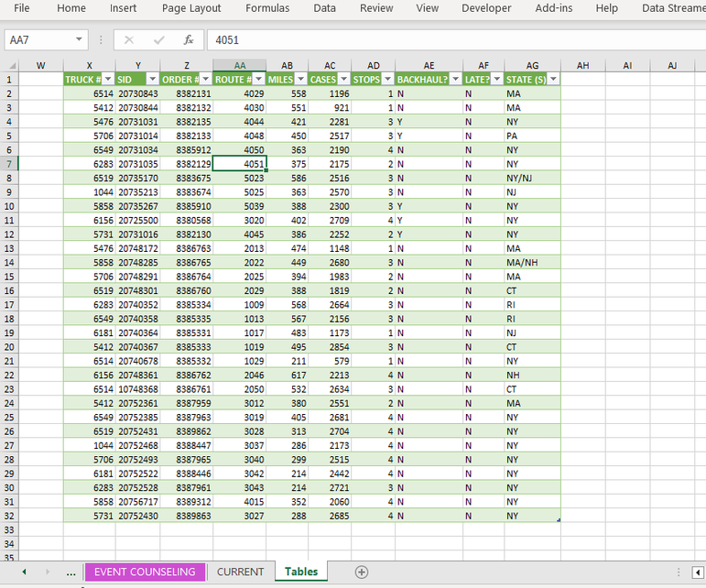Open the BACKHAUL? filter dropdown

tap(456, 80)
